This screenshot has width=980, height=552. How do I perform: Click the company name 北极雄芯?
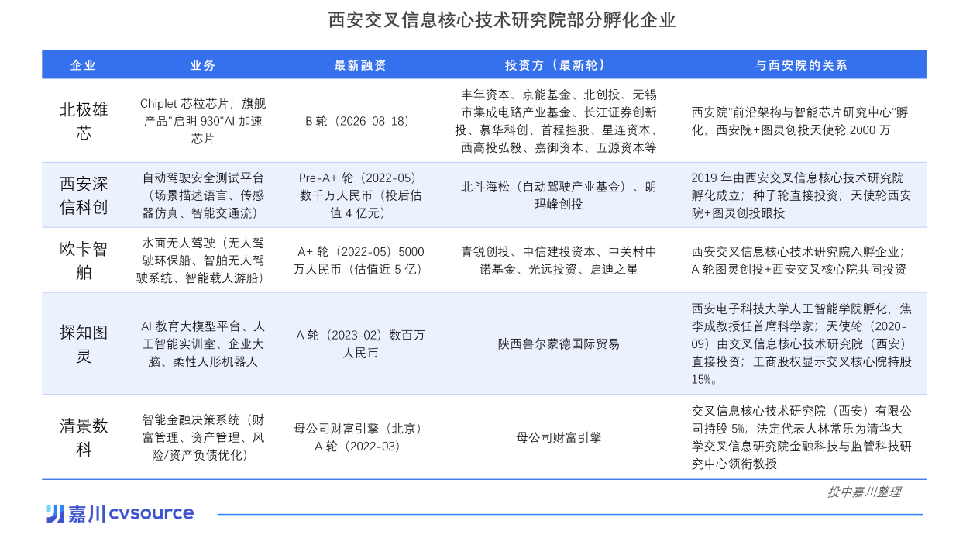click(x=84, y=121)
